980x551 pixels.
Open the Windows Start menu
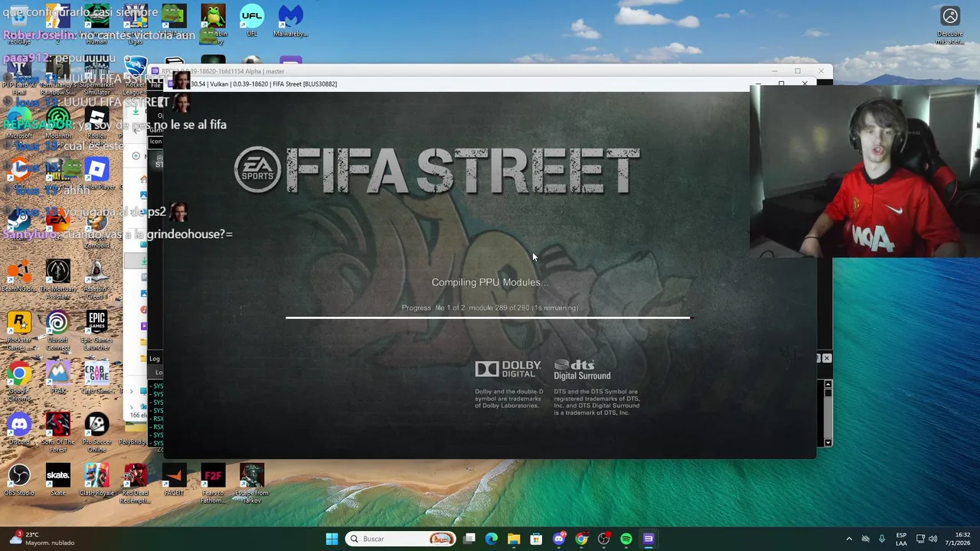pyautogui.click(x=332, y=539)
